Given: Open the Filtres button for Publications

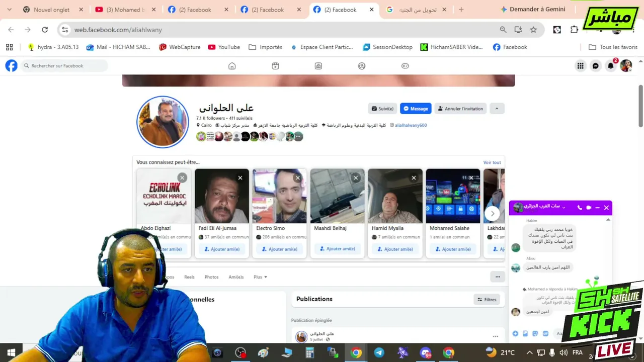Looking at the screenshot, I should [x=487, y=300].
